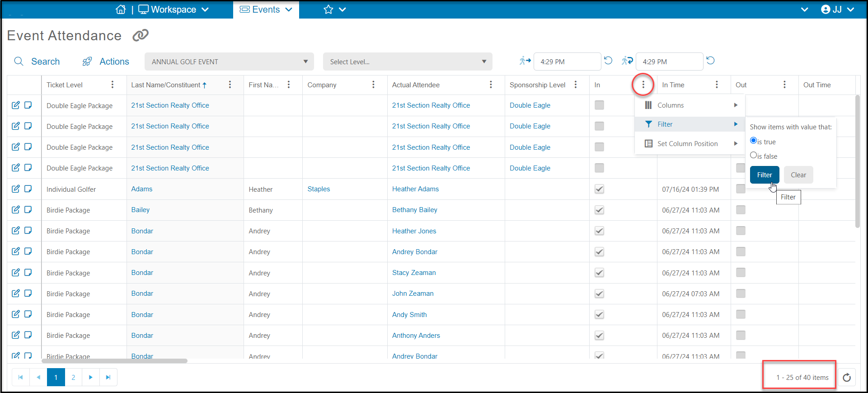Viewport: 868px width, 393px height.
Task: Toggle In checkbox for Bethany Bailey
Action: pos(599,210)
